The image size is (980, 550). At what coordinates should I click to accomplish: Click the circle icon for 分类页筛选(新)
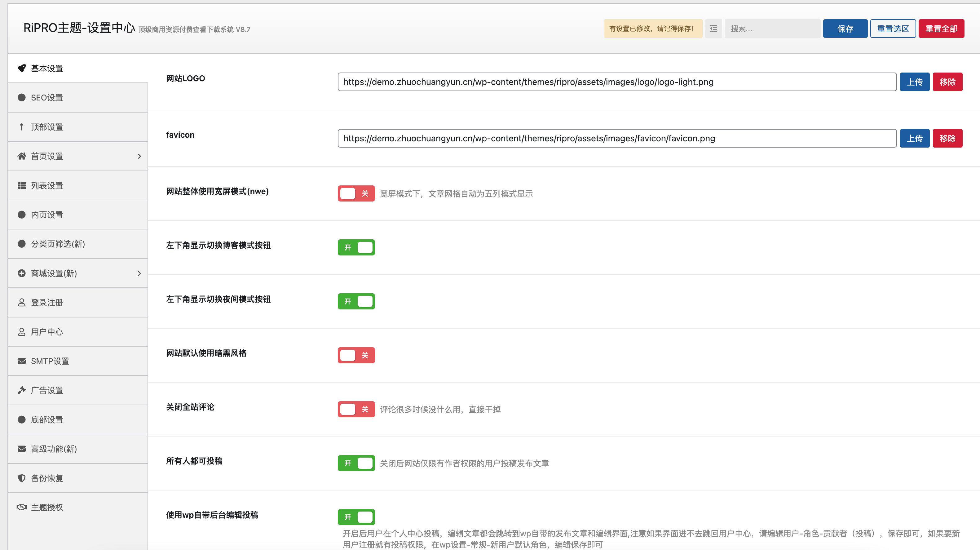point(22,244)
